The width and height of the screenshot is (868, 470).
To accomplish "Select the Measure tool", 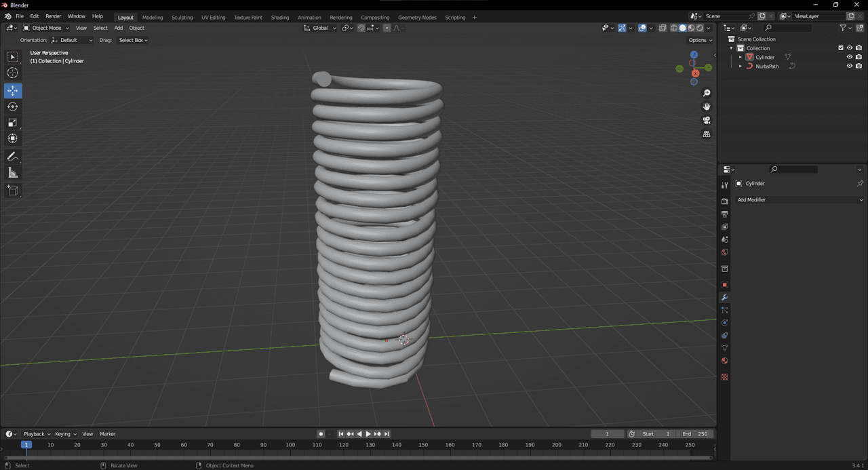I will coord(13,173).
